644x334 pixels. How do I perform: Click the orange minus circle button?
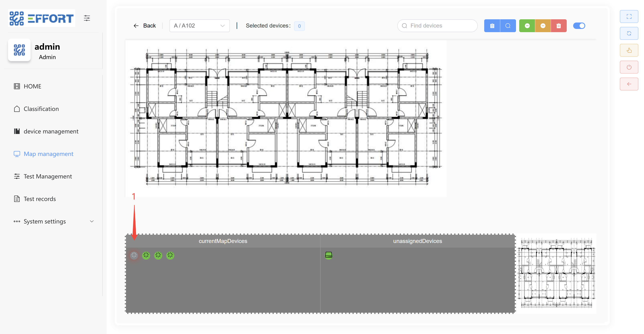pos(543,26)
